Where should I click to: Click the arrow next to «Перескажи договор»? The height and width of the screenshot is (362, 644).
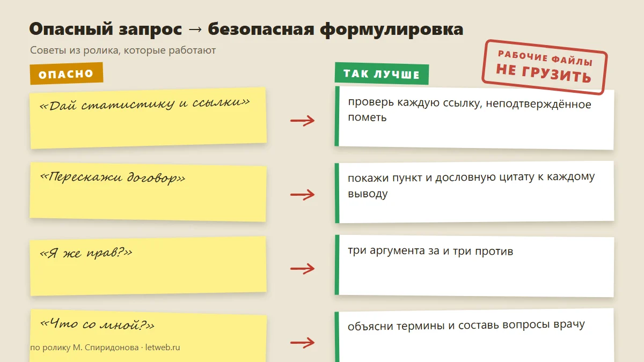tap(302, 195)
